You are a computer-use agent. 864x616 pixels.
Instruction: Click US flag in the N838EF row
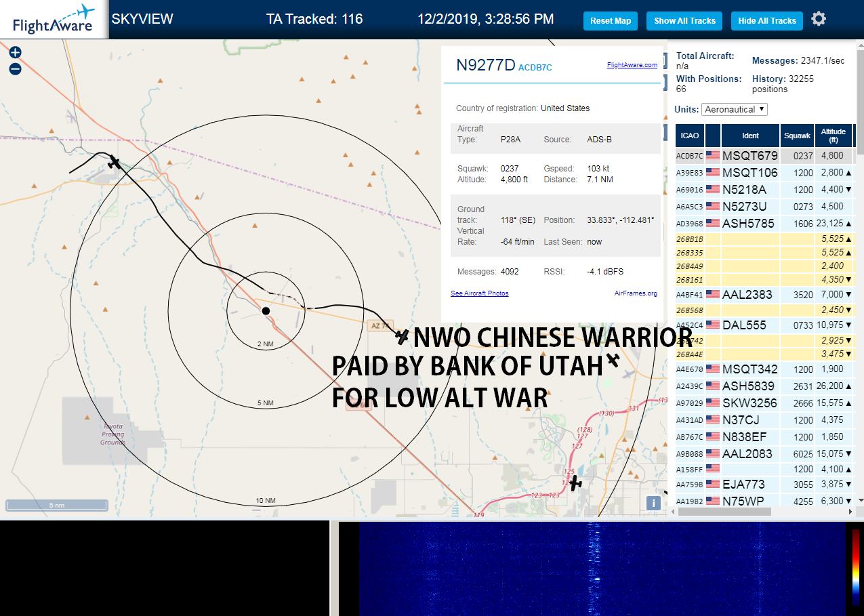(713, 437)
